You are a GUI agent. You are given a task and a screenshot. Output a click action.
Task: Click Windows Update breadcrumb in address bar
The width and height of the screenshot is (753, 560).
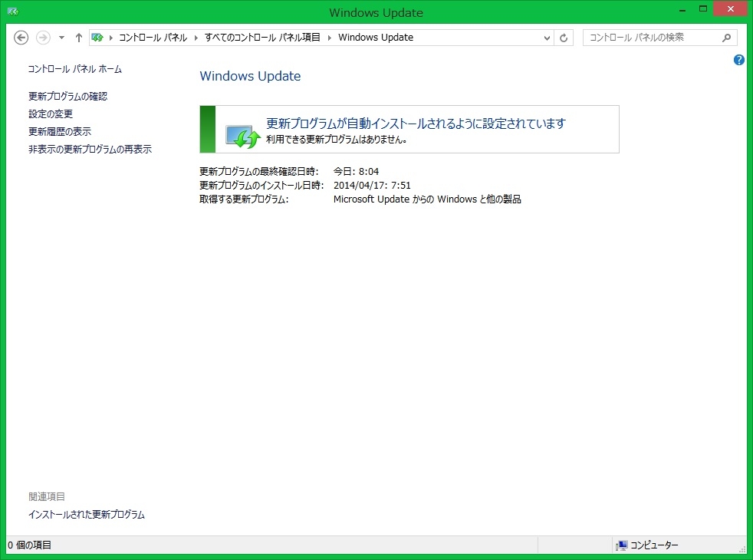coord(376,38)
